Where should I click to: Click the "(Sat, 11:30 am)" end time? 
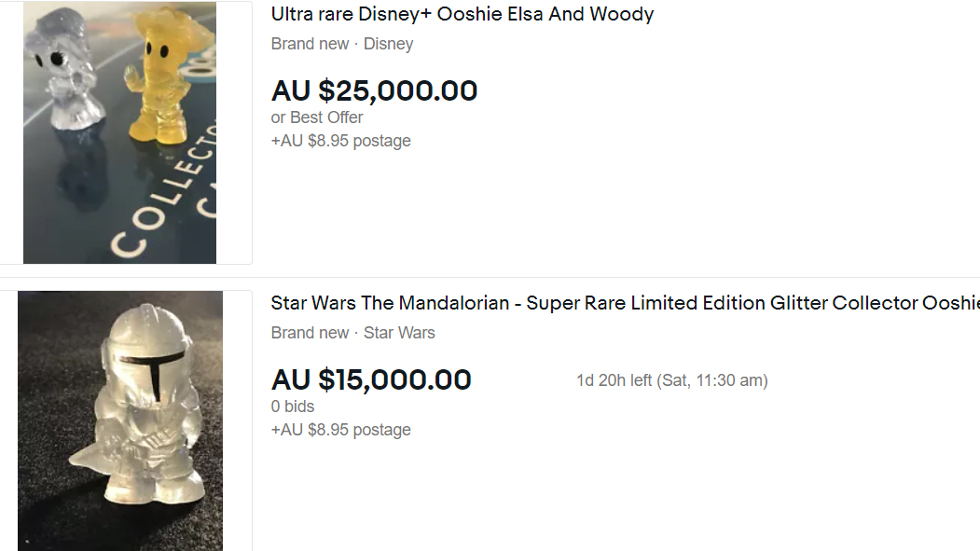pyautogui.click(x=711, y=380)
